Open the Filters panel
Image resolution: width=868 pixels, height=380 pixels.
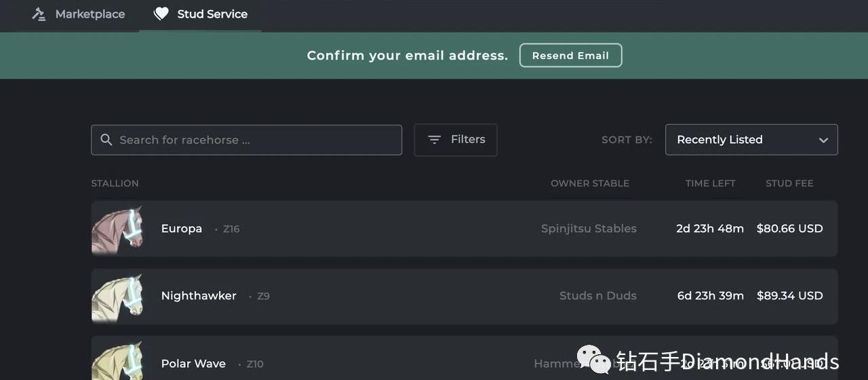tap(456, 140)
